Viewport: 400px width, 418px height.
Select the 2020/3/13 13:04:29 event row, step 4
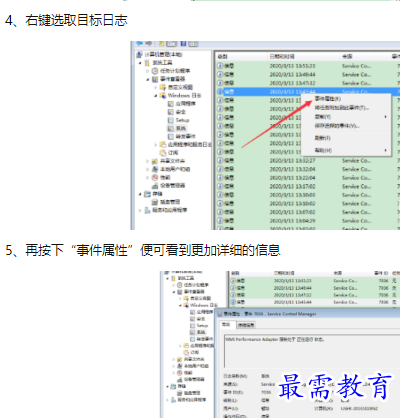pyautogui.click(x=307, y=221)
